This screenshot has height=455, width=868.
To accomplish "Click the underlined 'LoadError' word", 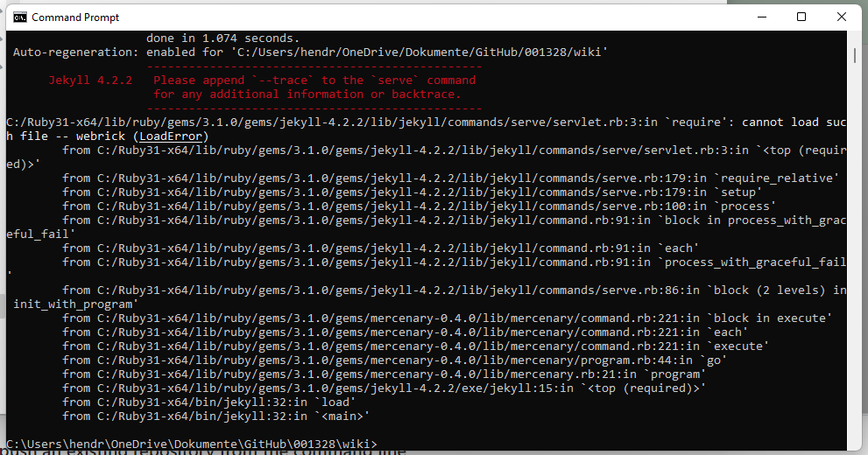I will (171, 136).
